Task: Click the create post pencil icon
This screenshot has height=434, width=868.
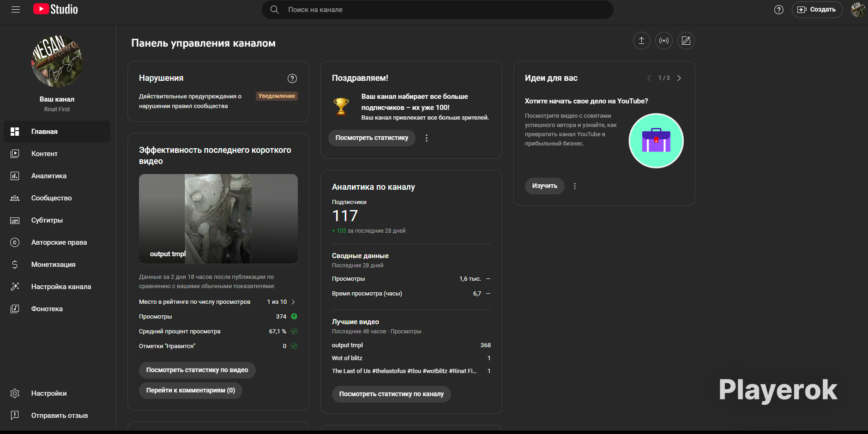Action: coord(686,41)
